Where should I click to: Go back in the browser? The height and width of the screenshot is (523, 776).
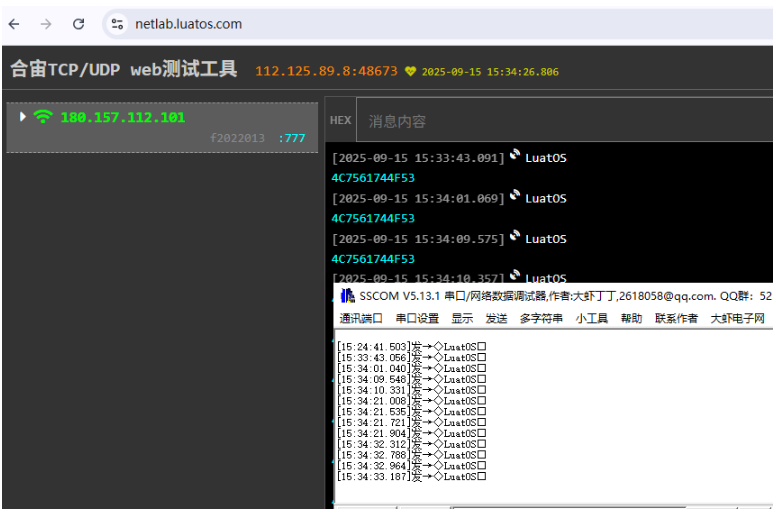14,24
